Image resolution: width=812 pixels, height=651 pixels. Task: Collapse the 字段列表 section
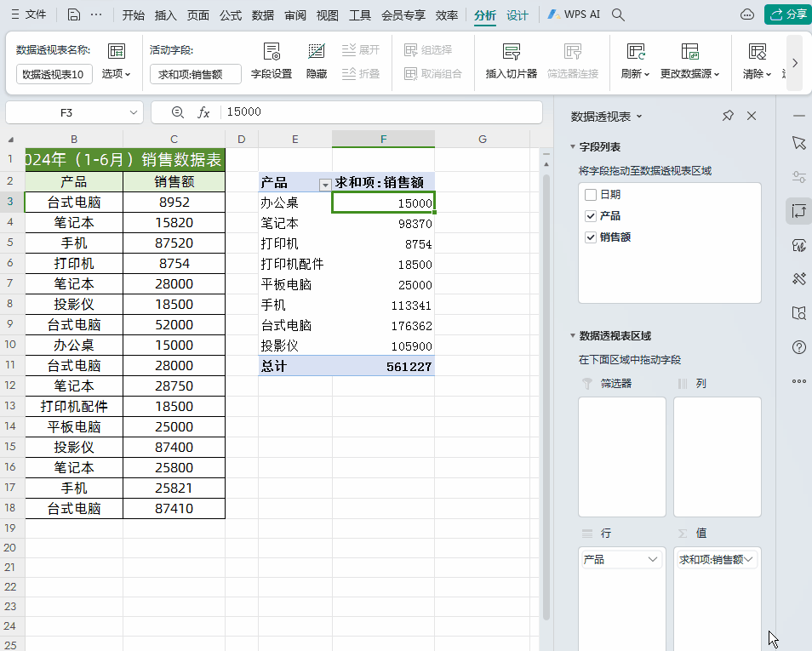(573, 146)
